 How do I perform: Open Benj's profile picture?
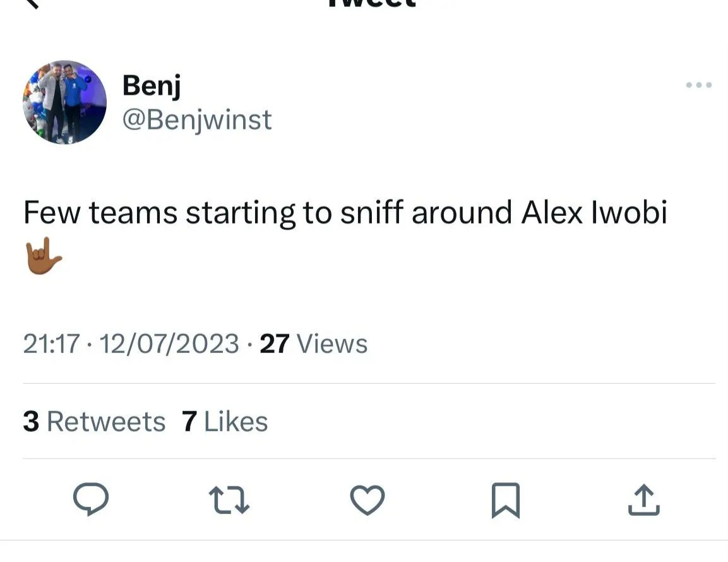[64, 102]
